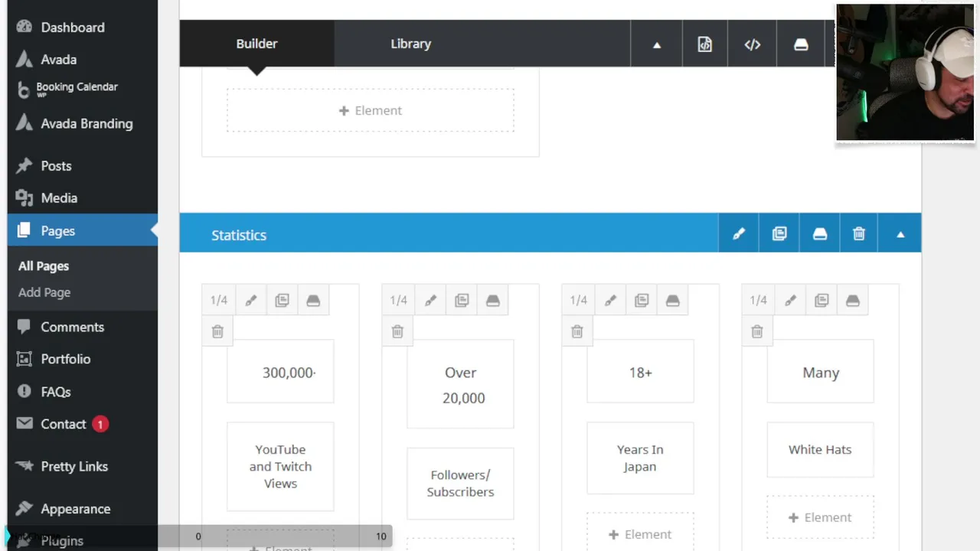Open the All Pages link
This screenshot has width=980, height=551.
(x=44, y=266)
